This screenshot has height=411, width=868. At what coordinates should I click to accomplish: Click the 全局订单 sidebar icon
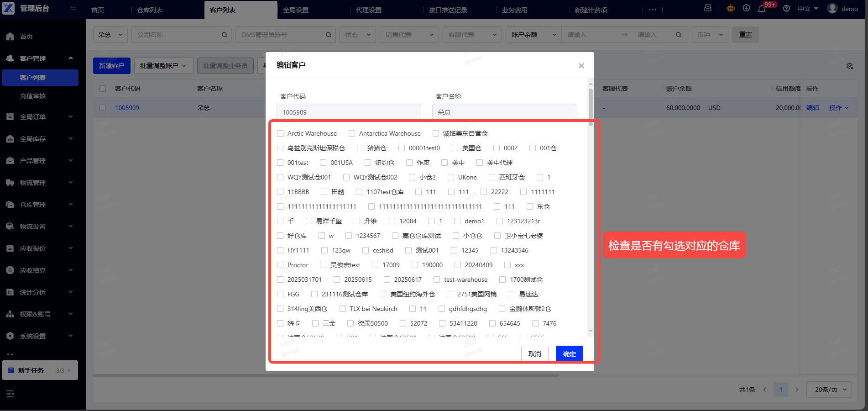tap(10, 117)
